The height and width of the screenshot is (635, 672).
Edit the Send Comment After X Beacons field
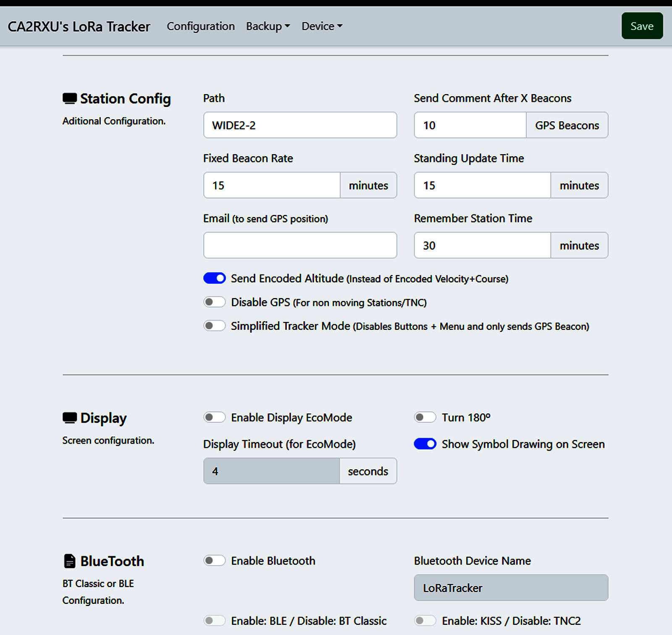pos(470,125)
